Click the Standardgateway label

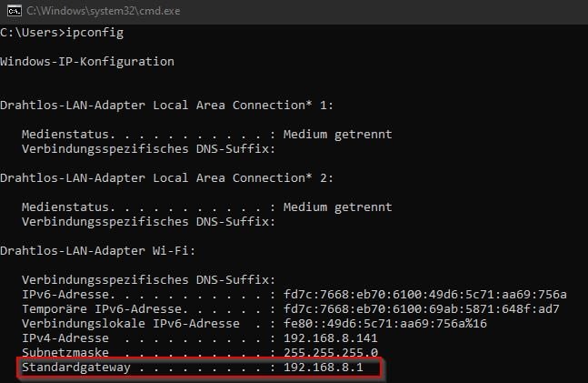[75, 368]
